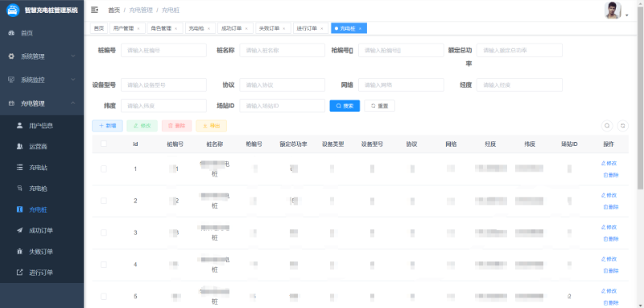Focus the 额定总功率 input field
The height and width of the screenshot is (308, 644).
tap(519, 50)
